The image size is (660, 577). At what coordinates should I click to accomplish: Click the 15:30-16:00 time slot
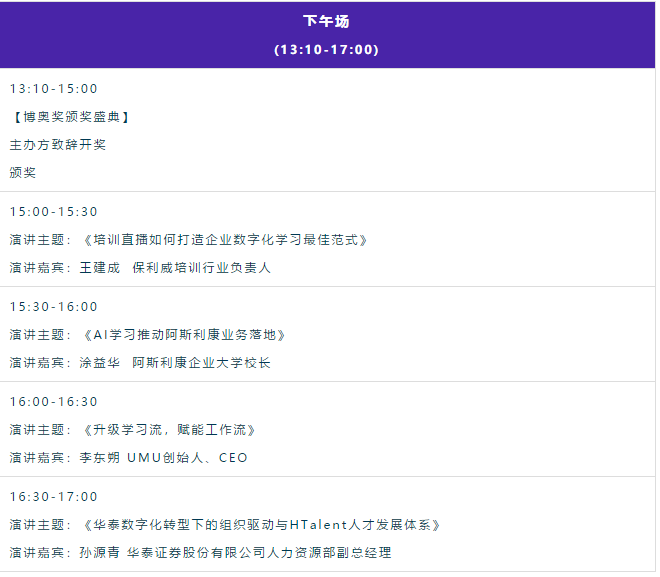coord(54,307)
